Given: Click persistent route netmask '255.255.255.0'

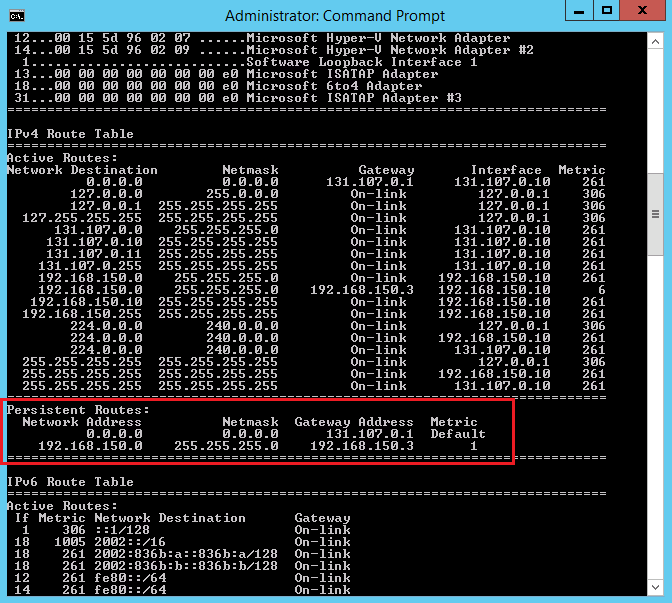Looking at the screenshot, I should tap(226, 446).
